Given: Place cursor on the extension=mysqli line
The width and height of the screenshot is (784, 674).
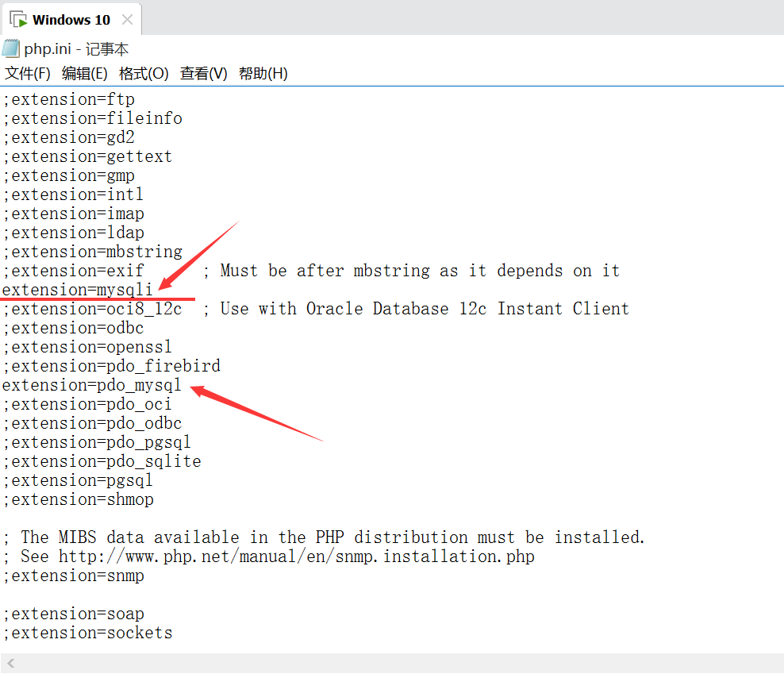Looking at the screenshot, I should [x=76, y=289].
